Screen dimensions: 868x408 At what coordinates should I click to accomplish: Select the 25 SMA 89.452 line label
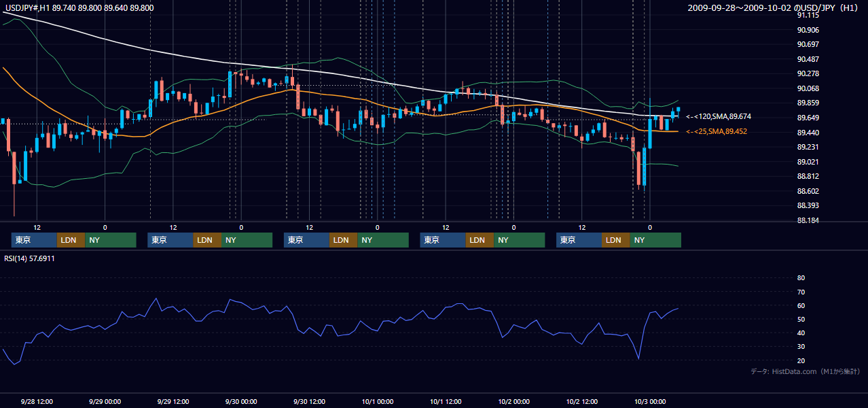(x=717, y=131)
